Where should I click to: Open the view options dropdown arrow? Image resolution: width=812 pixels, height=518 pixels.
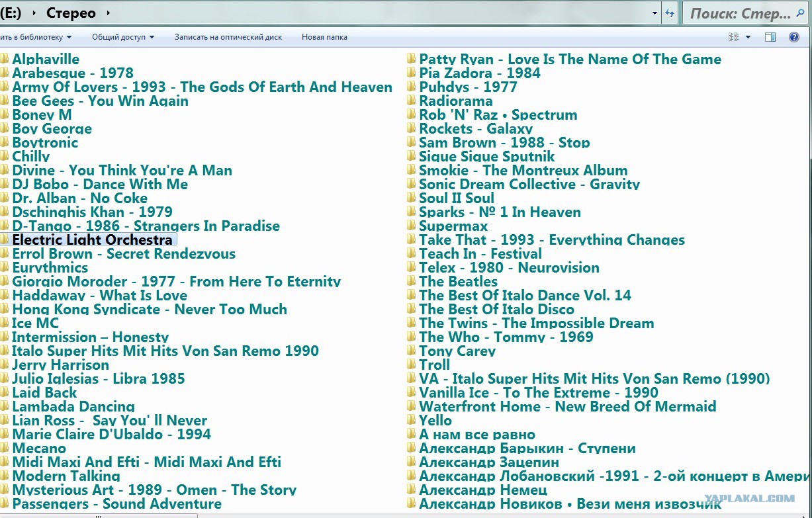[x=748, y=37]
